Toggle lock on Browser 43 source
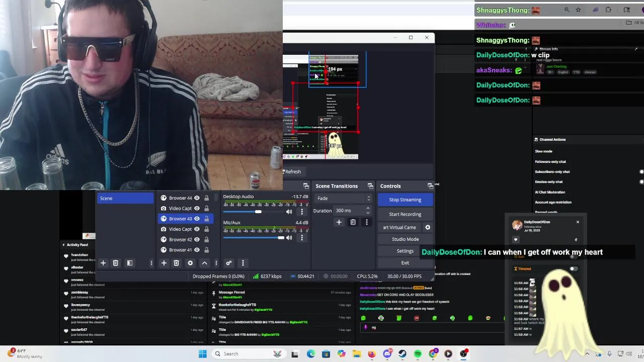This screenshot has height=362, width=644. click(206, 219)
